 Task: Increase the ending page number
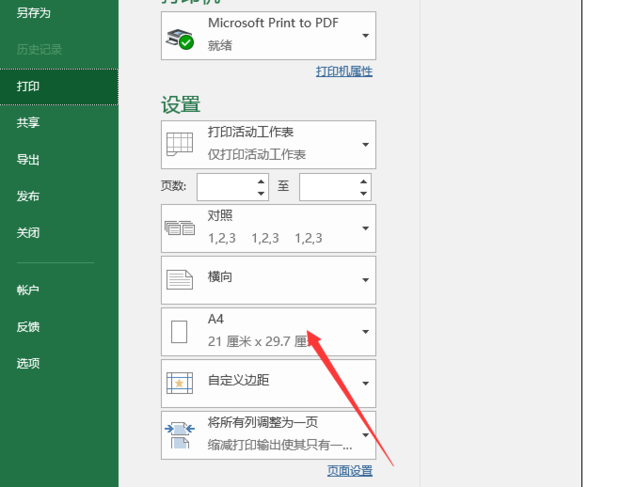pyautogui.click(x=363, y=181)
